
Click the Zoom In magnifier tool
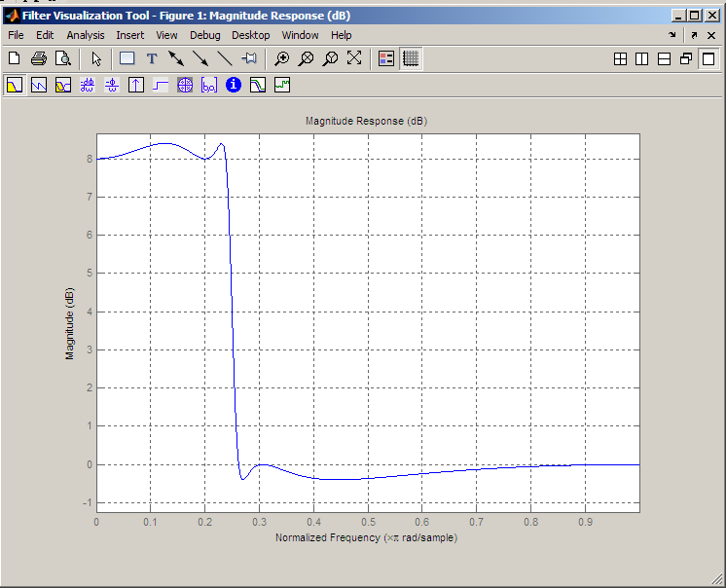pyautogui.click(x=282, y=58)
